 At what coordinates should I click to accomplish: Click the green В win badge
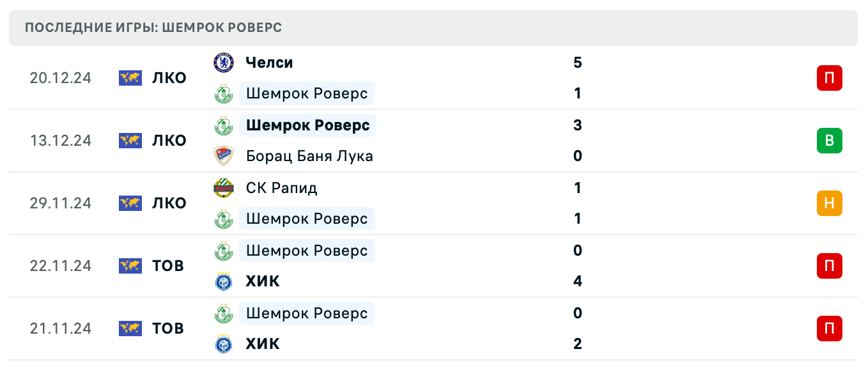(x=829, y=140)
